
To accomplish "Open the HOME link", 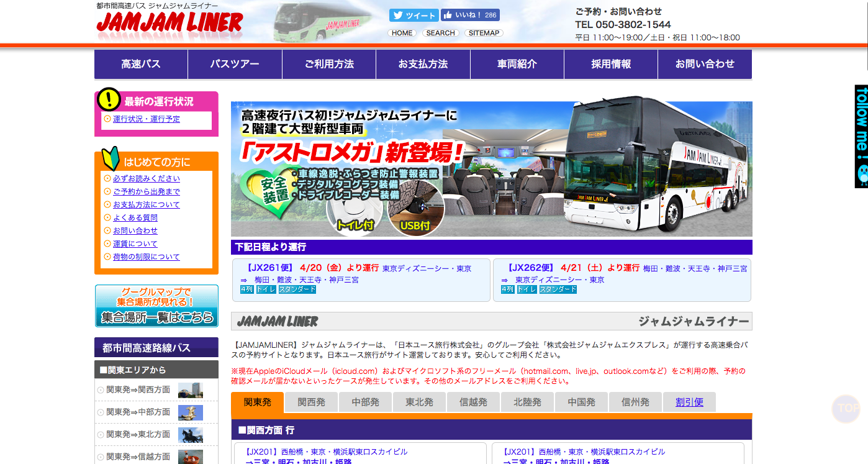I will tap(402, 33).
